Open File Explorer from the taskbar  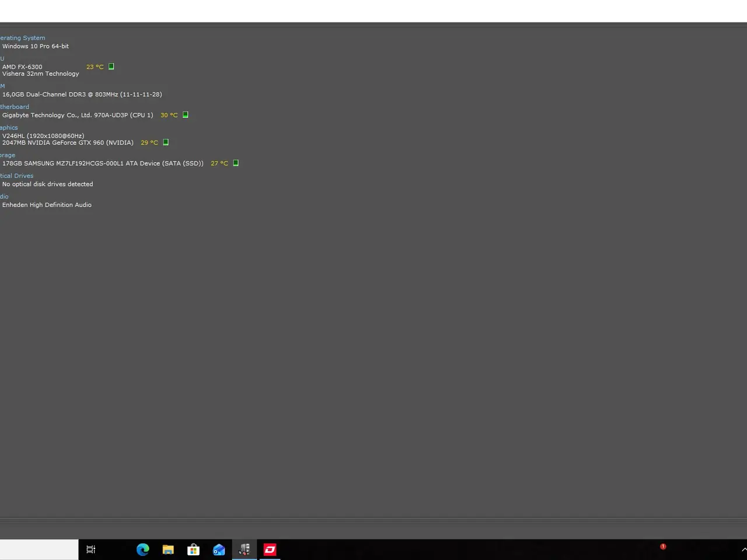click(x=168, y=549)
